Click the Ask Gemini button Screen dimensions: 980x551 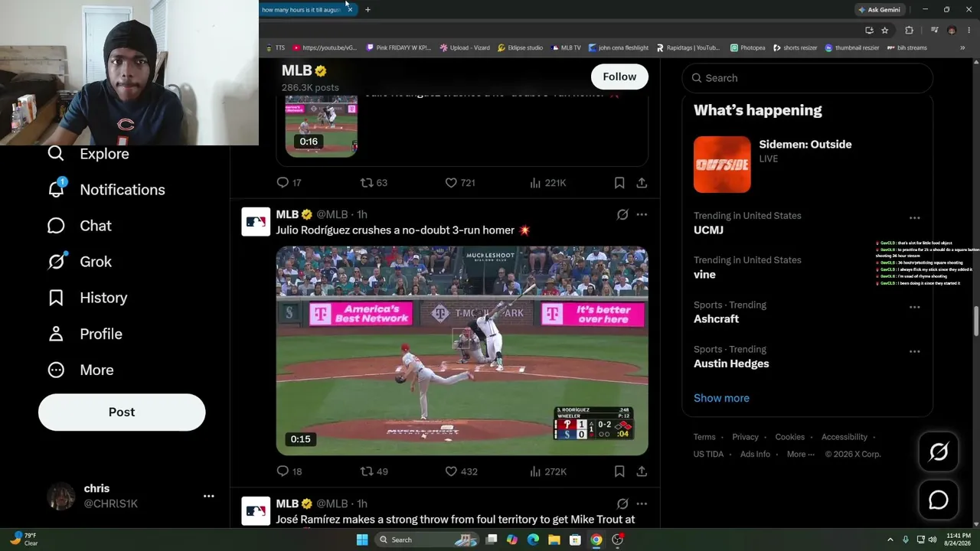click(x=879, y=10)
